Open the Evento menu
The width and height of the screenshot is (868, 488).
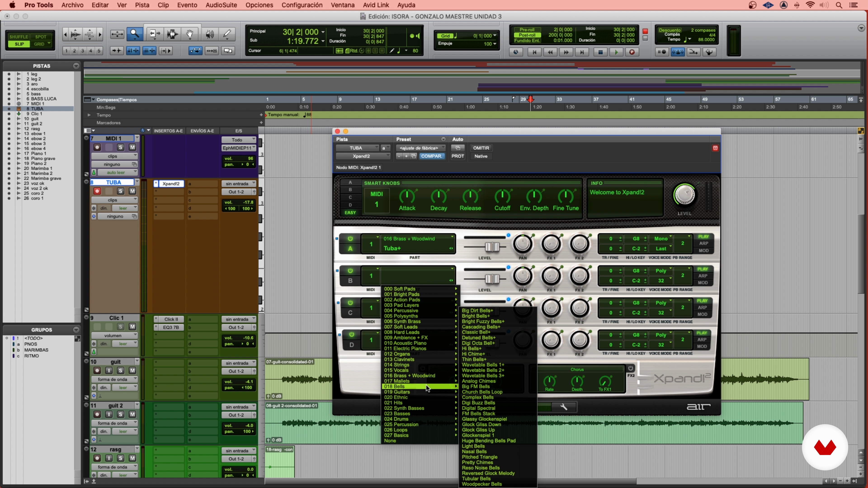pyautogui.click(x=187, y=5)
